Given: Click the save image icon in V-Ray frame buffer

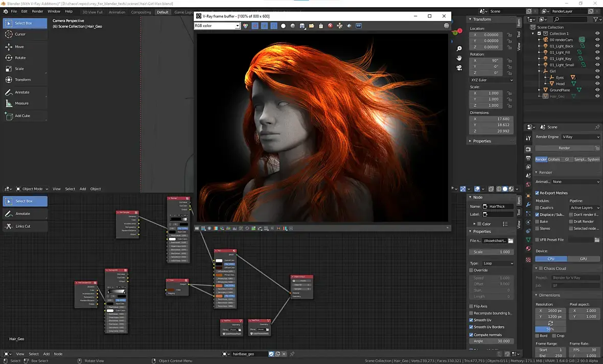Looking at the screenshot, I should point(302,26).
